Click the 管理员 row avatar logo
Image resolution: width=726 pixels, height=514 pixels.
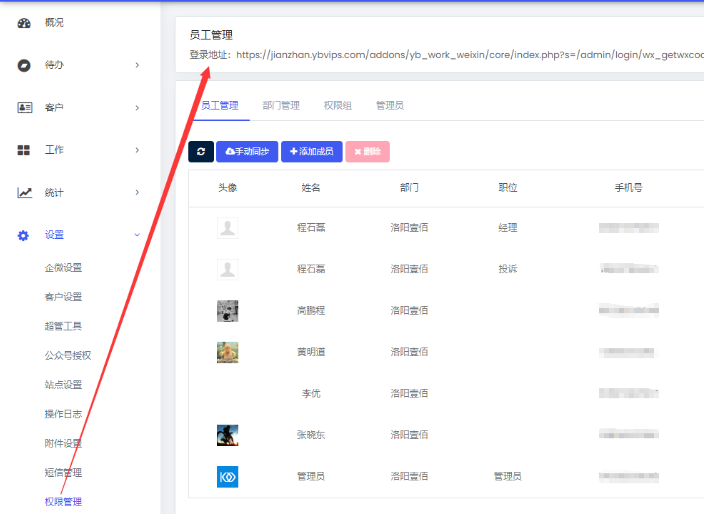(228, 477)
